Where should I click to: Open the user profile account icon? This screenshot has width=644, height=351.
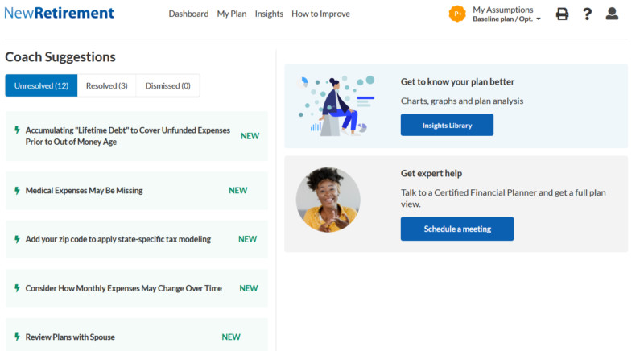point(612,14)
